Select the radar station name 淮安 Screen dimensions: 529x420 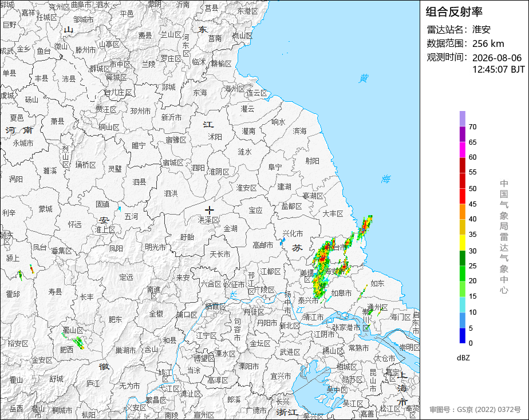coord(481,29)
